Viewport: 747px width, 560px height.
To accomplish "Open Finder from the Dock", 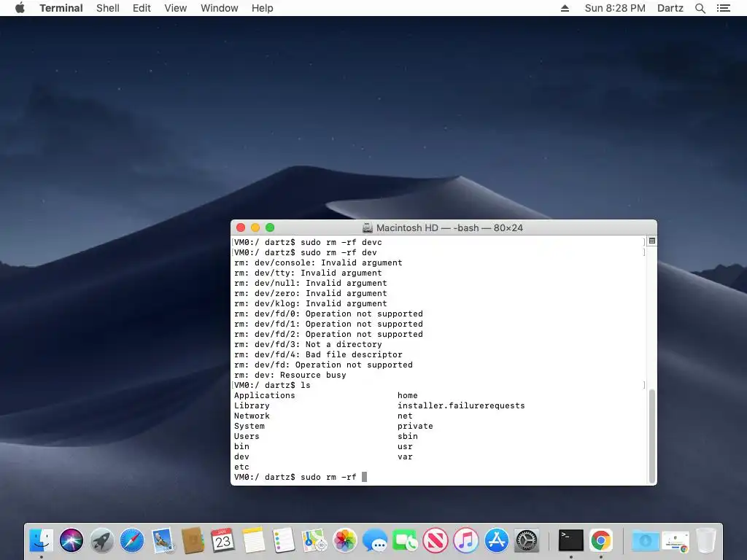I will tap(42, 540).
